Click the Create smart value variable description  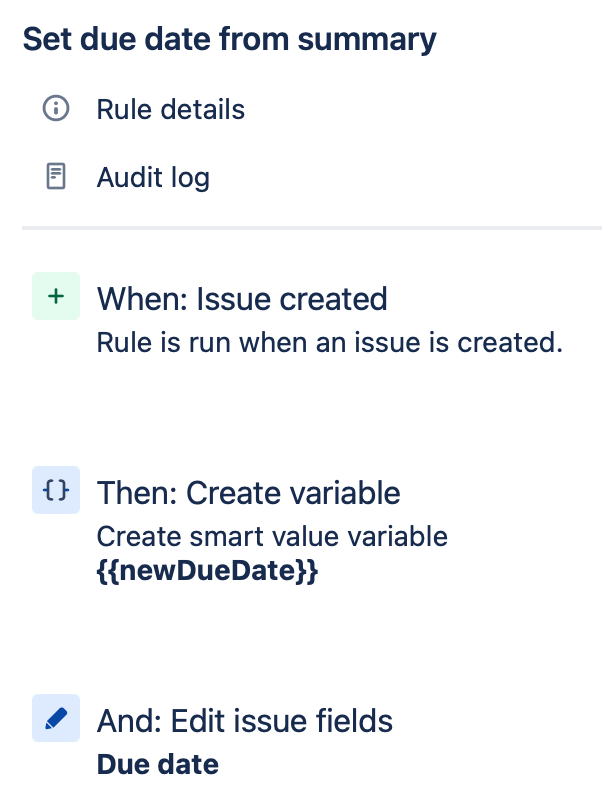click(x=271, y=537)
